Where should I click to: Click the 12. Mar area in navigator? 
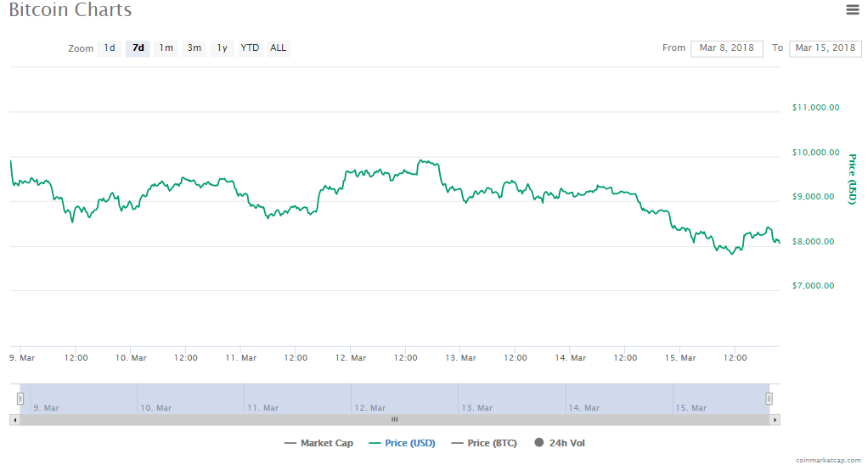pyautogui.click(x=404, y=399)
